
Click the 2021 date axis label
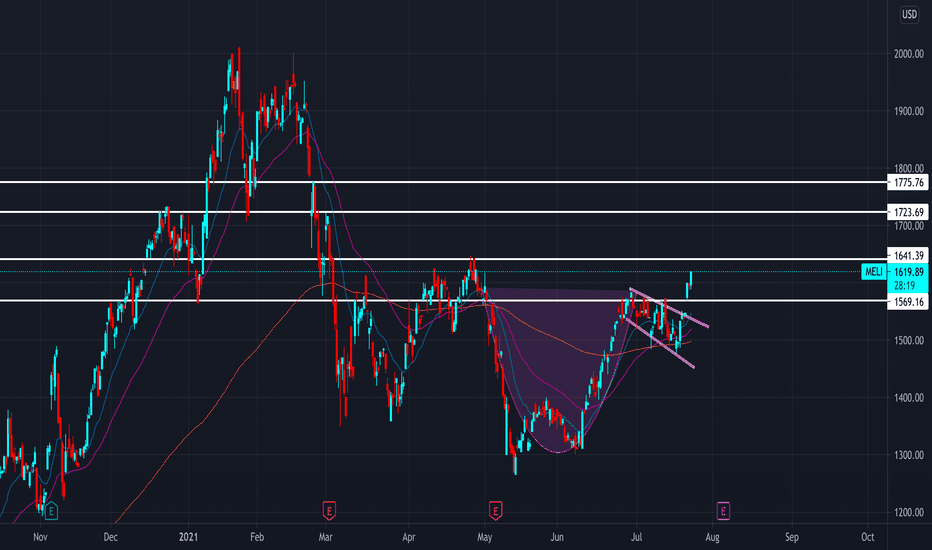coord(188,537)
